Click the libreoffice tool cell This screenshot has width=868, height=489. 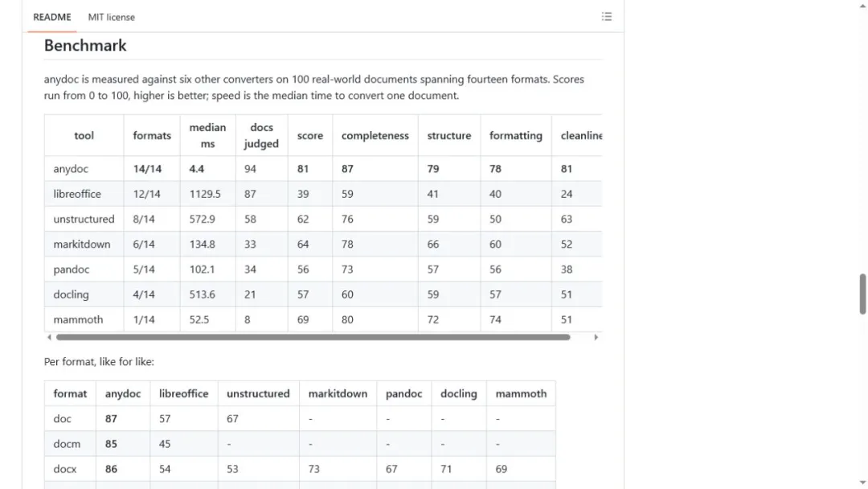[x=77, y=195]
